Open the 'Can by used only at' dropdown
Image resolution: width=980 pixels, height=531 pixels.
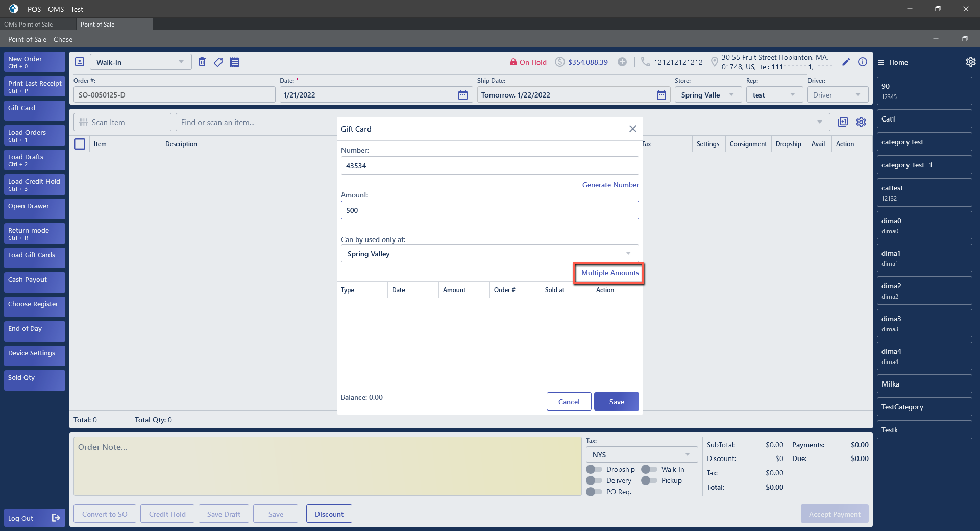pyautogui.click(x=489, y=253)
